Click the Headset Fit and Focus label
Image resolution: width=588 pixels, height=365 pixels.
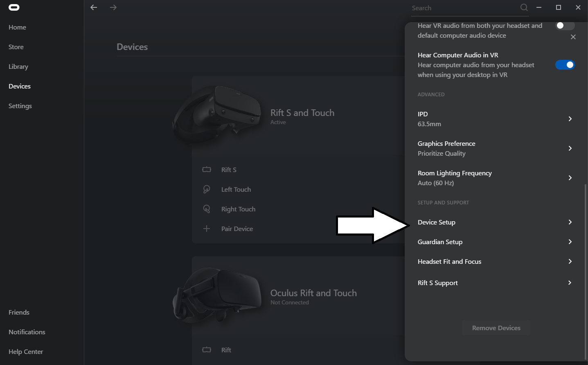[449, 261]
